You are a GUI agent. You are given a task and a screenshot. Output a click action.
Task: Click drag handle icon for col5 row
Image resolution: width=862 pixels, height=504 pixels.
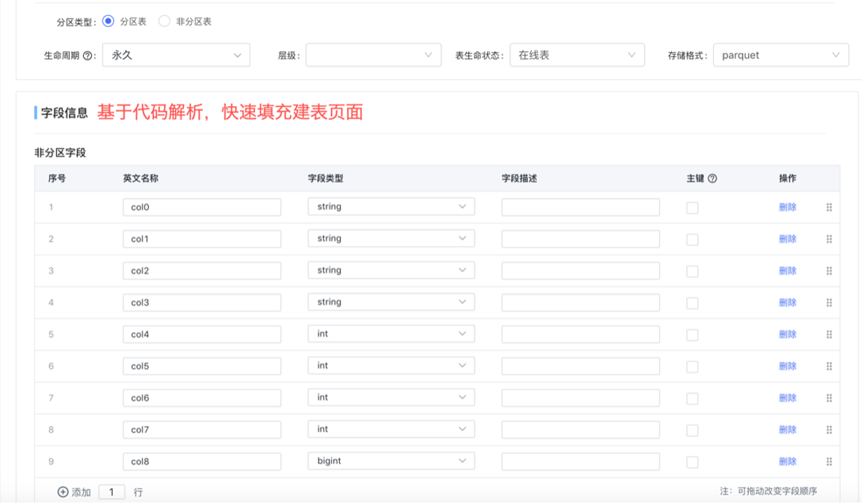pyautogui.click(x=829, y=366)
